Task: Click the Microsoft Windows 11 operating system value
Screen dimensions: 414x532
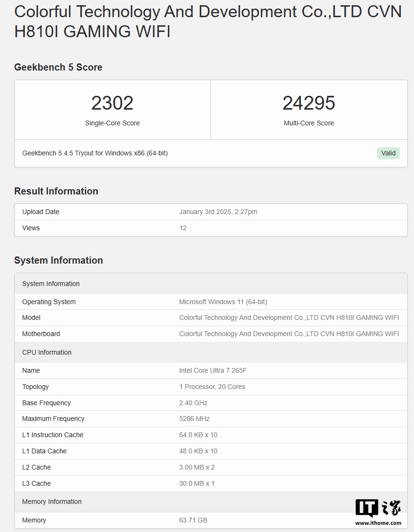Action: tap(223, 302)
